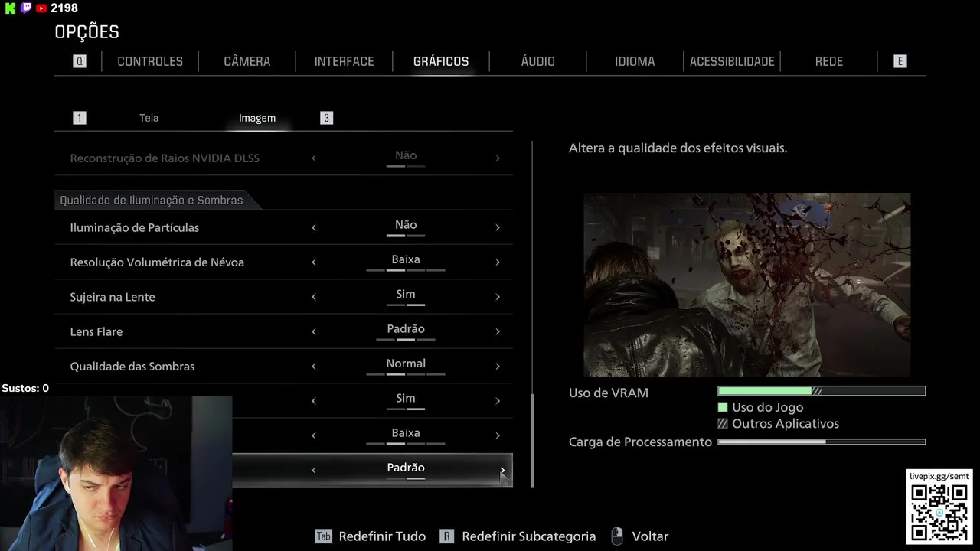
Task: Select the Lens Flare setting row
Action: pyautogui.click(x=283, y=331)
